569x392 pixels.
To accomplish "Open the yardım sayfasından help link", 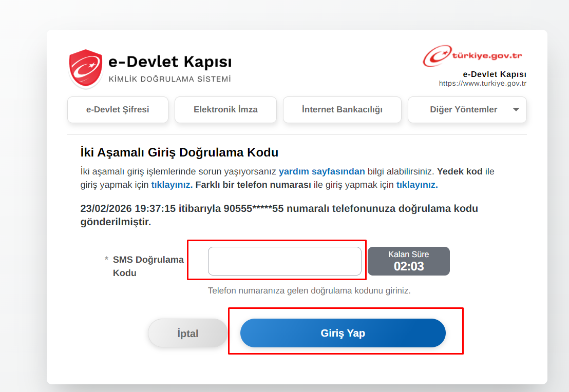I will [321, 171].
